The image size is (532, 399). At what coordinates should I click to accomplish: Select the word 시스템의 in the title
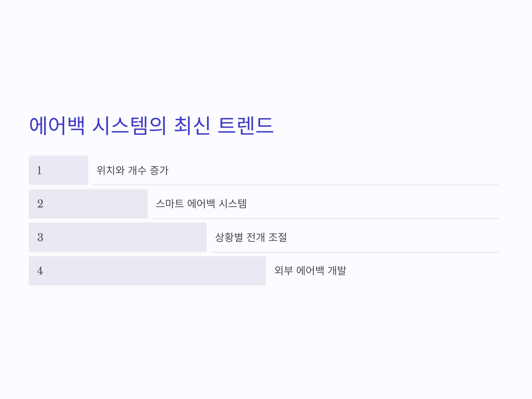[x=129, y=125]
